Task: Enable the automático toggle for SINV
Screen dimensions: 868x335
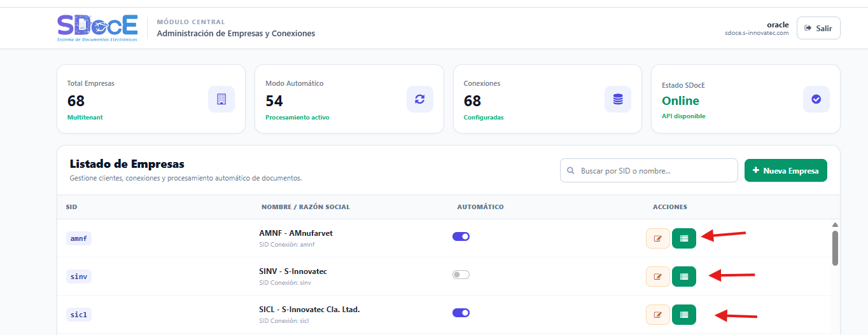Action: pos(461,275)
